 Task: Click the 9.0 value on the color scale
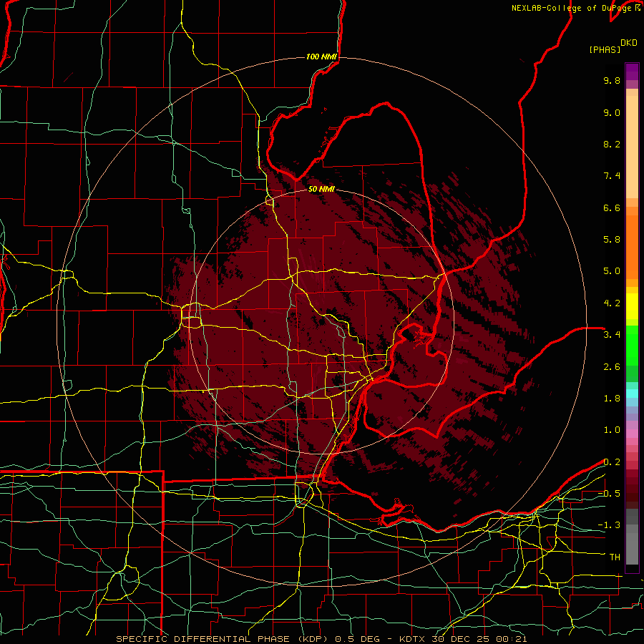click(x=612, y=112)
